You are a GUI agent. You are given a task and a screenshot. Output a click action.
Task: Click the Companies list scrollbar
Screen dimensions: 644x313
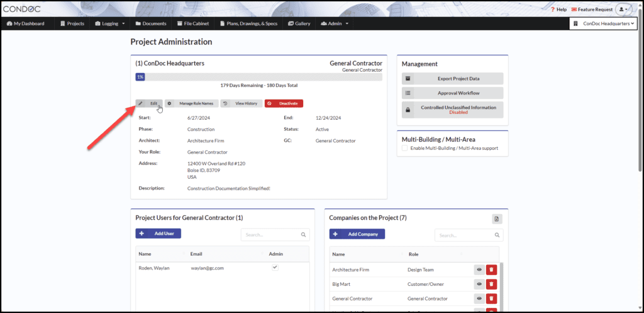[501, 288]
